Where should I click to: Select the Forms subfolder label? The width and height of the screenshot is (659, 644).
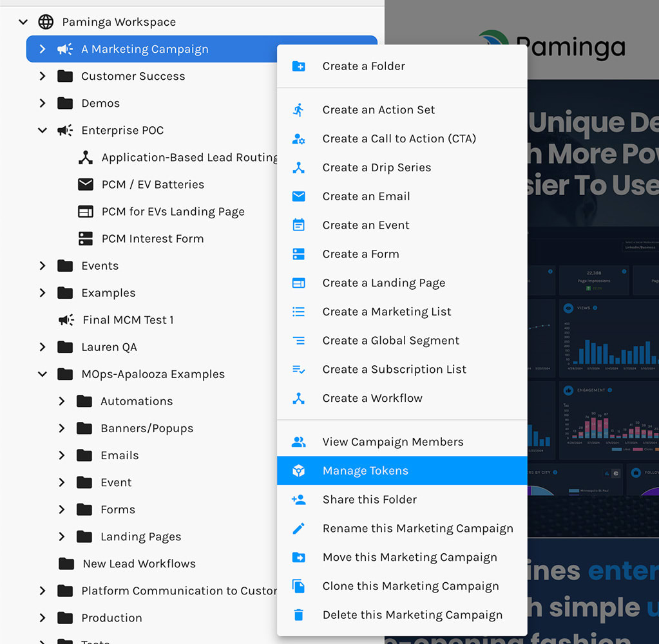118,509
